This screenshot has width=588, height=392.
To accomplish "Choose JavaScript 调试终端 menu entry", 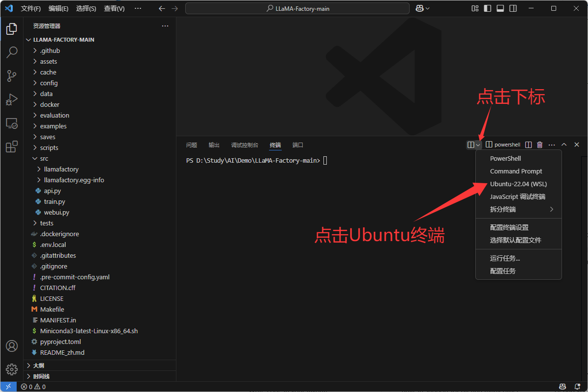I will coord(518,197).
